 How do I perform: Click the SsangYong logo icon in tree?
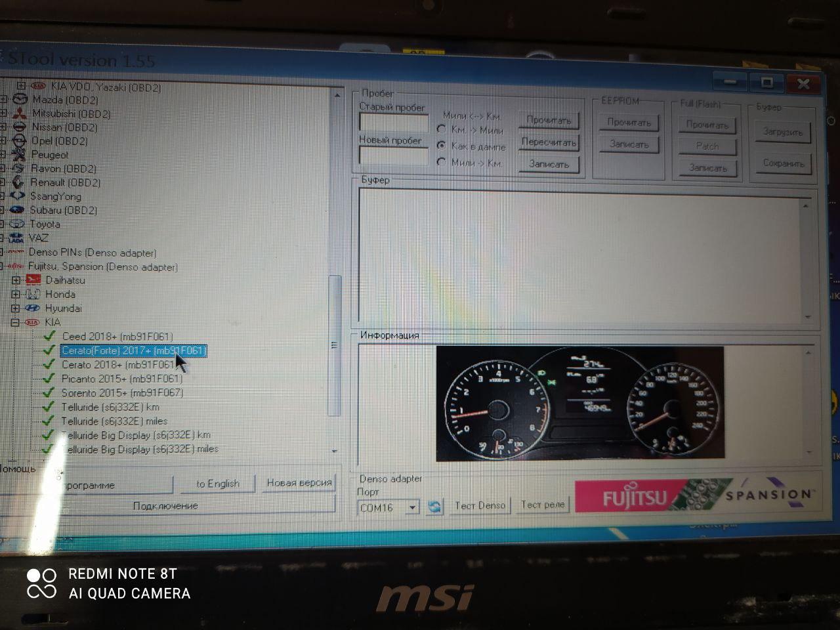(x=18, y=196)
